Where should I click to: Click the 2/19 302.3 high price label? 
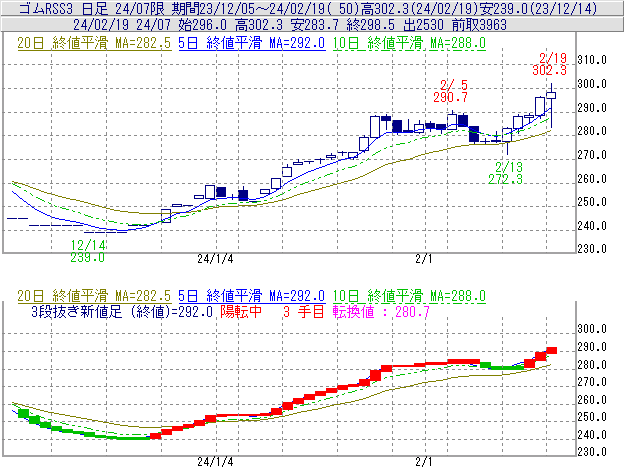pos(550,64)
